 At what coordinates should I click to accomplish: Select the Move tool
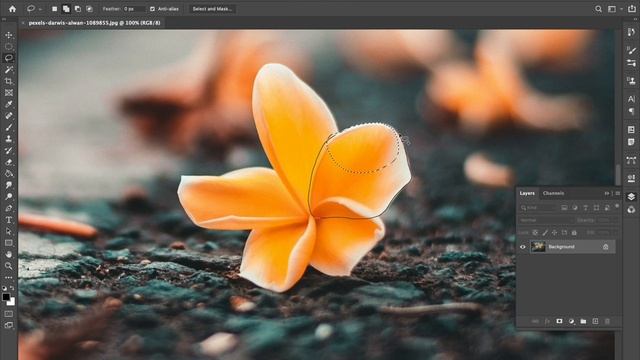click(9, 35)
